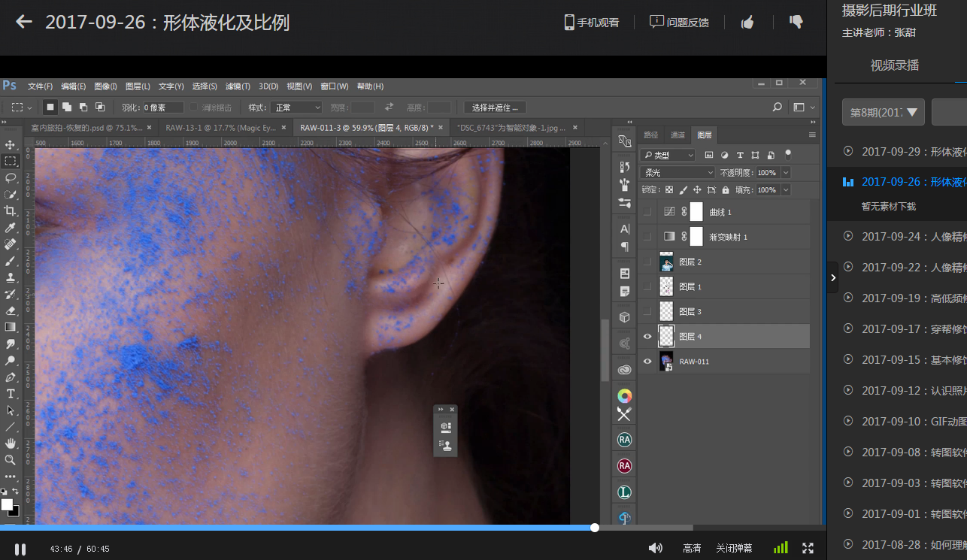Open the 样式 正常 dropdown
Image resolution: width=967 pixels, height=560 pixels.
296,107
